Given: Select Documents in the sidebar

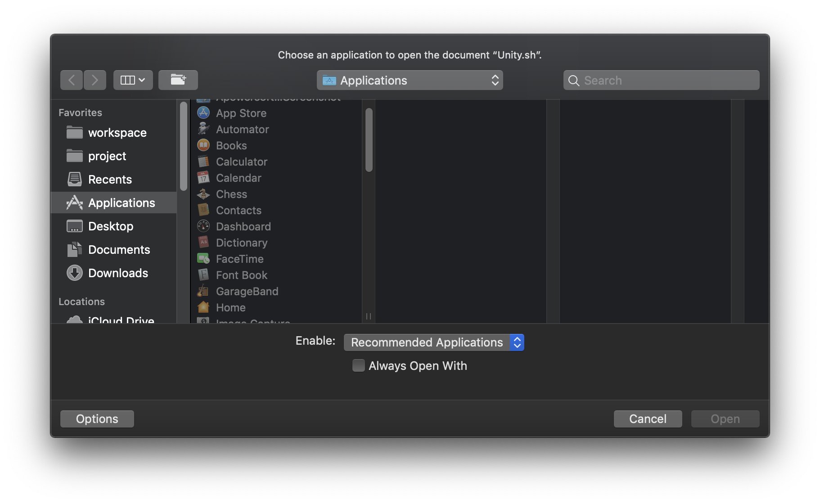Looking at the screenshot, I should [113, 250].
